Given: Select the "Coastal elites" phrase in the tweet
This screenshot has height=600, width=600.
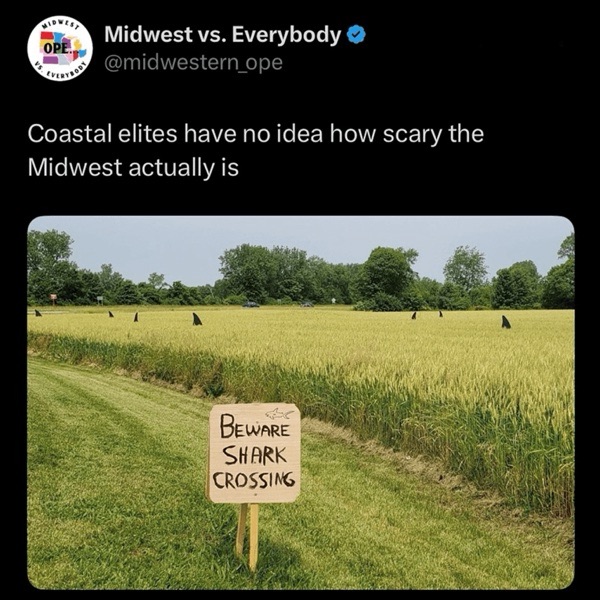Looking at the screenshot, I should [x=103, y=134].
